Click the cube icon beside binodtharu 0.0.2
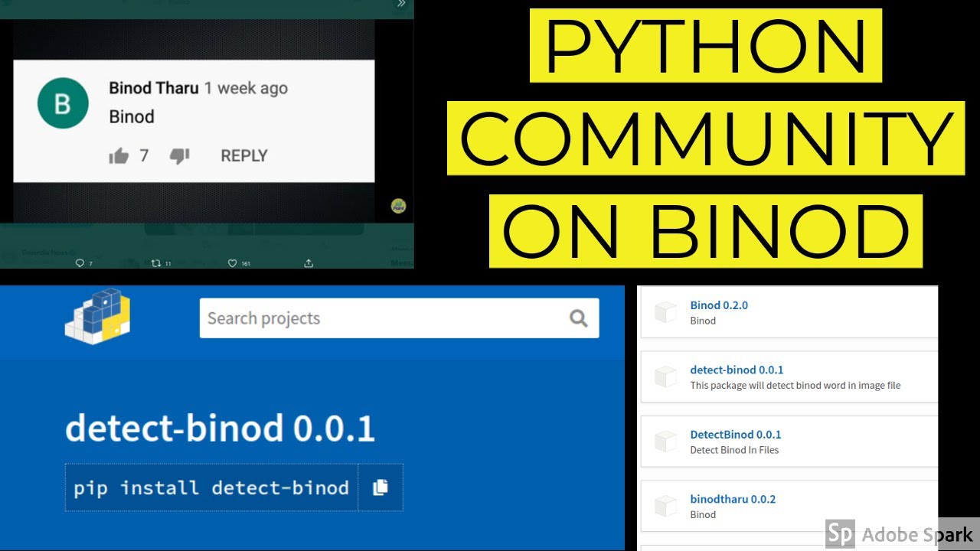The height and width of the screenshot is (551, 980). [x=665, y=506]
